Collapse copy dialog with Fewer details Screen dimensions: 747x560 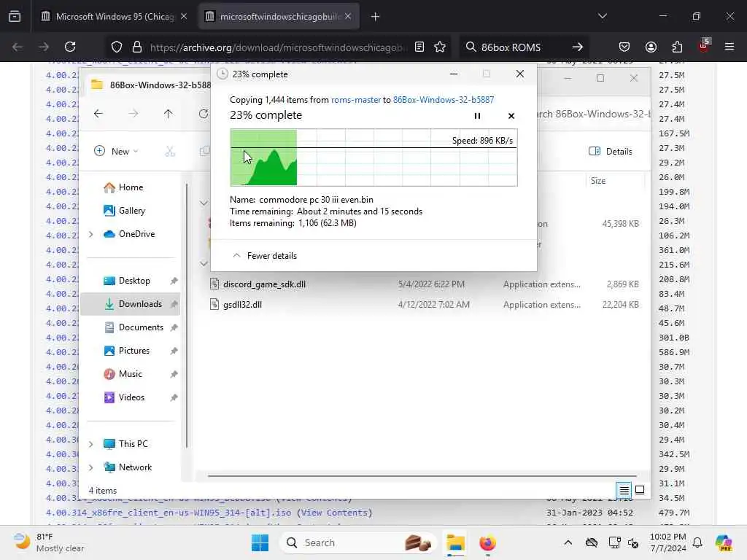264,256
